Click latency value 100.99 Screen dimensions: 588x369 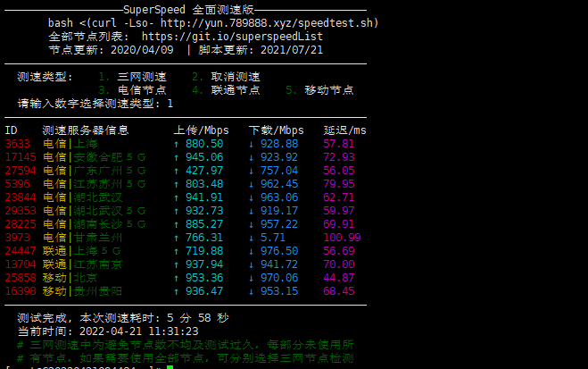(x=342, y=238)
